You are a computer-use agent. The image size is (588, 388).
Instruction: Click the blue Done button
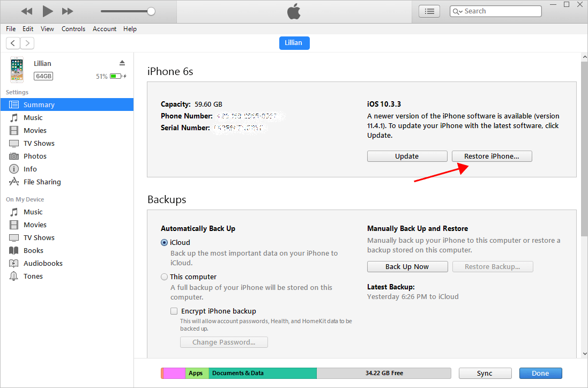pyautogui.click(x=540, y=374)
